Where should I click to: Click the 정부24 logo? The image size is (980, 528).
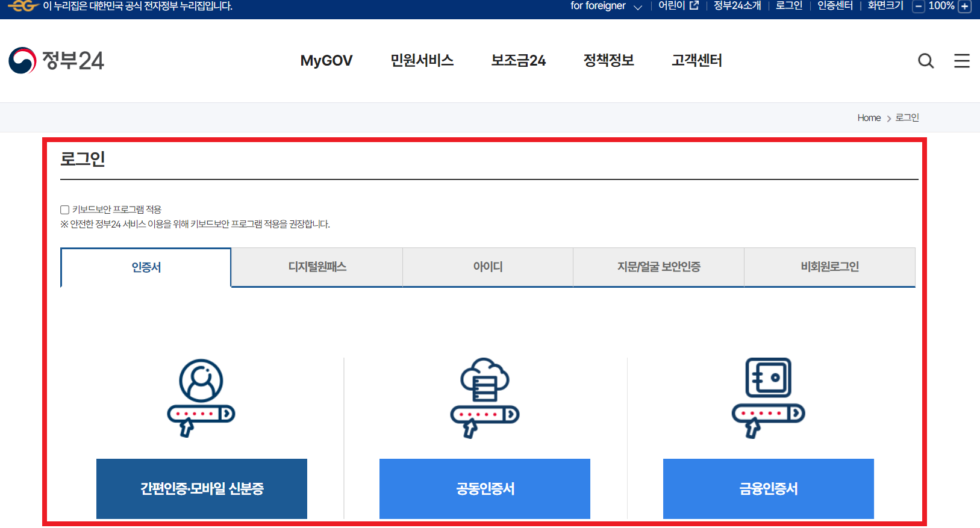tap(56, 60)
